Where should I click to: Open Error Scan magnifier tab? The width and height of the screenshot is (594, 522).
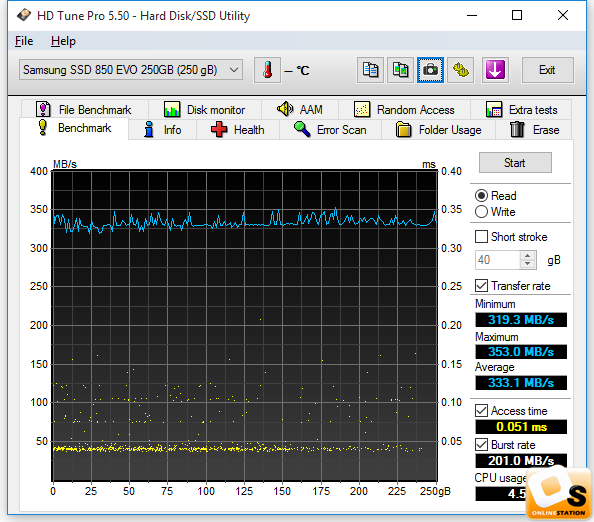click(330, 130)
